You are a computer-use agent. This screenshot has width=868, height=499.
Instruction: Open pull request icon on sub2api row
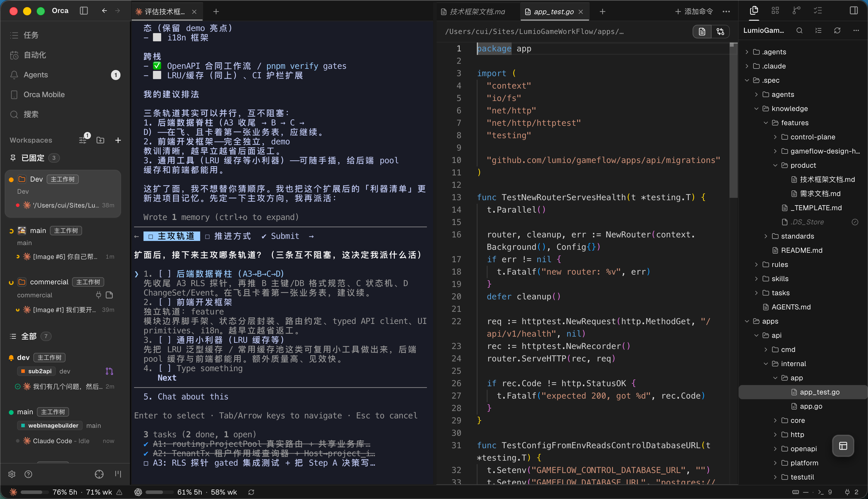(x=109, y=371)
